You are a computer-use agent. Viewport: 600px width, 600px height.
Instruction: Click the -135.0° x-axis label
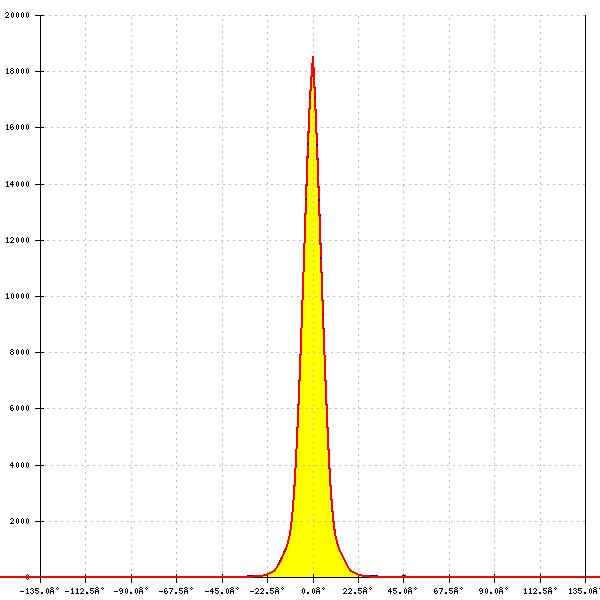point(41,591)
